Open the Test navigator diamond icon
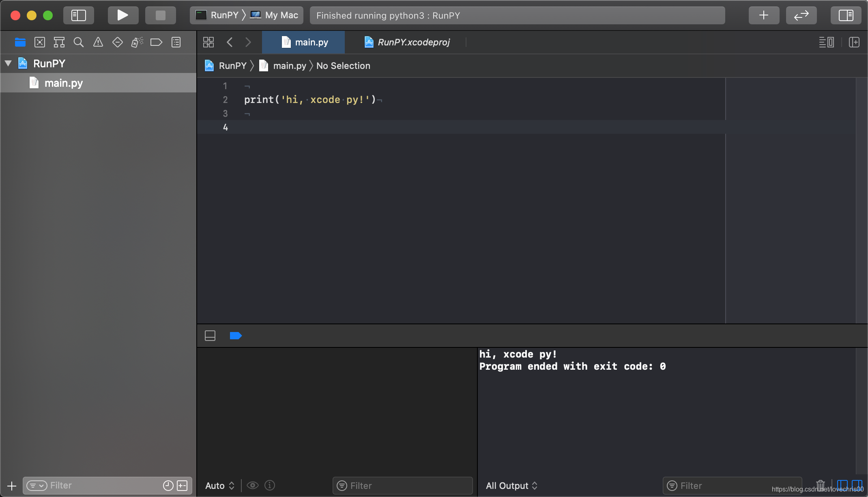Screen dimensions: 868x497 [118, 42]
